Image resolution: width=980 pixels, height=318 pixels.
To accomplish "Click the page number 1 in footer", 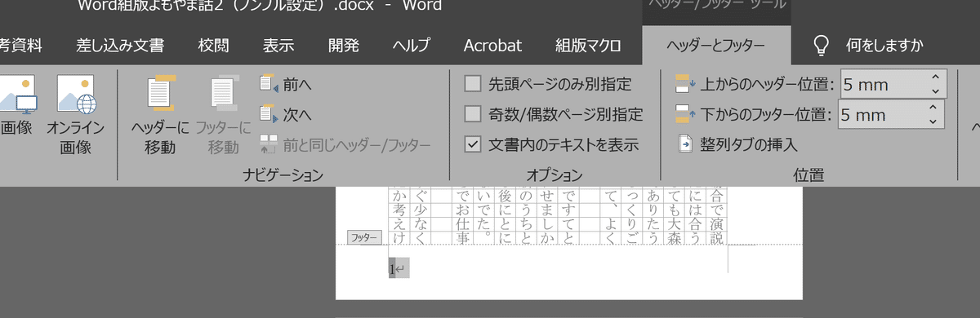I will click(393, 268).
